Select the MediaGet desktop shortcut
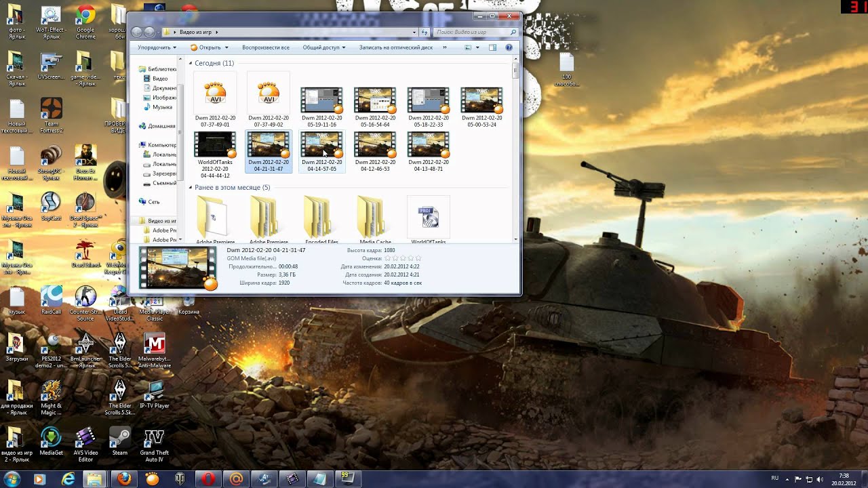The width and height of the screenshot is (868, 488). point(51,441)
